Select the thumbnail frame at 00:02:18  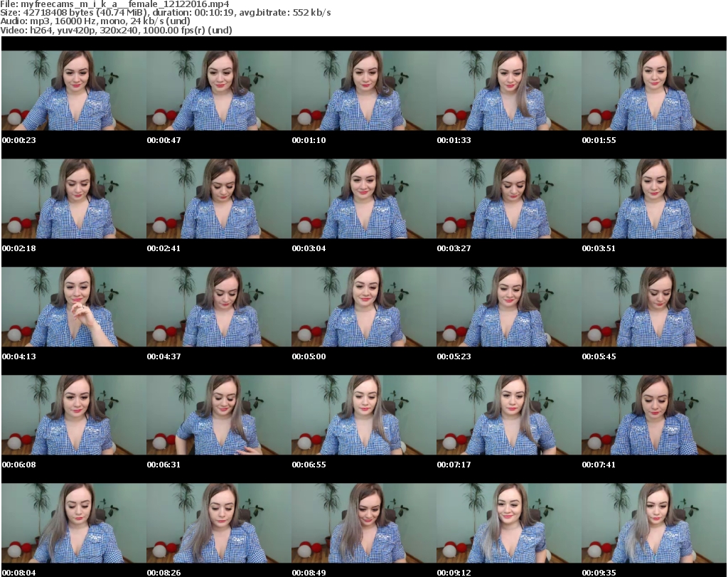[x=74, y=198]
